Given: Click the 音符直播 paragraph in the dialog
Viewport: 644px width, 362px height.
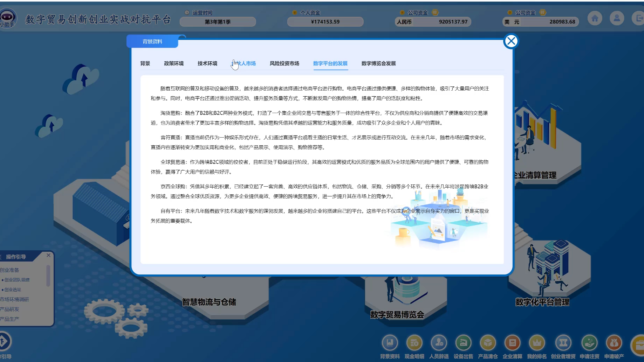Looking at the screenshot, I should 319,142.
